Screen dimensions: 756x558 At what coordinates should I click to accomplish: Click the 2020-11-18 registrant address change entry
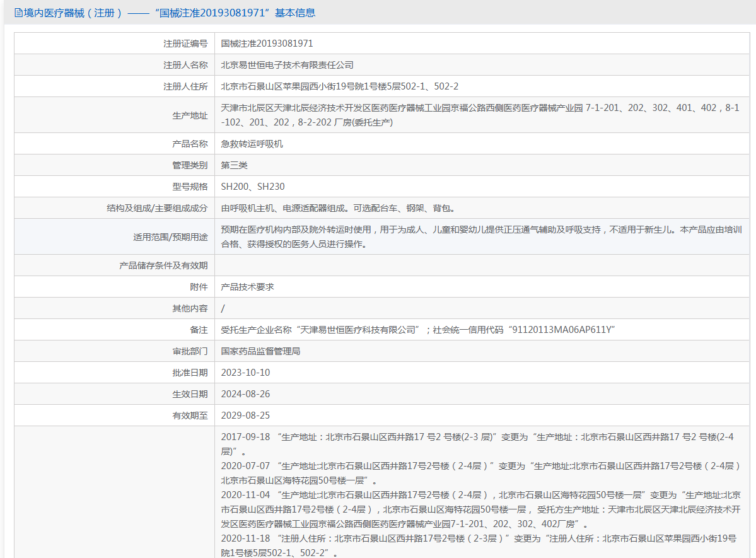(478, 545)
